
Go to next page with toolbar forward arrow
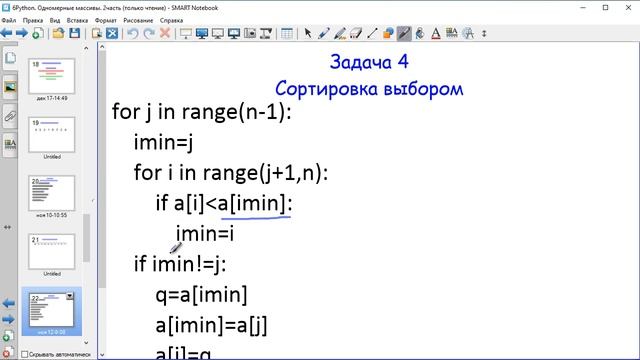click(x=22, y=33)
